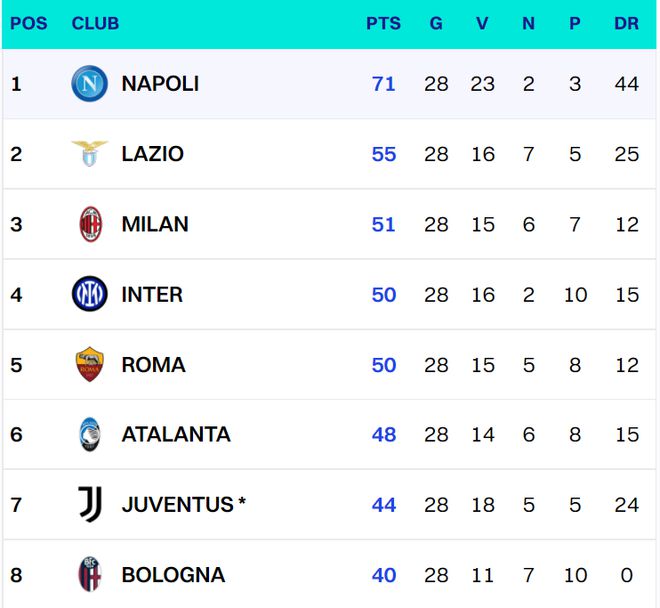This screenshot has height=608, width=660.
Task: Click the Bologna BFC crest
Action: [90, 574]
